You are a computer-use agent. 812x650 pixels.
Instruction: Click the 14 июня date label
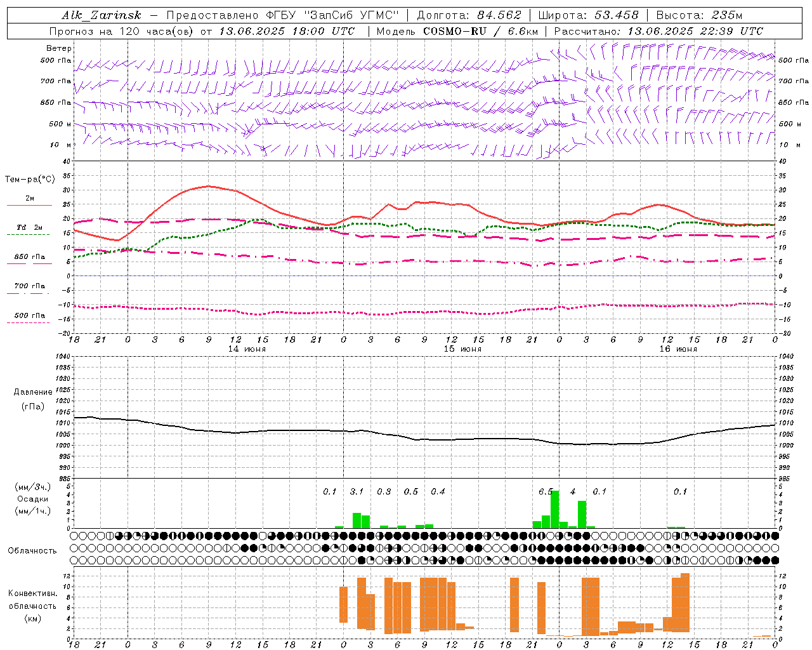[247, 349]
